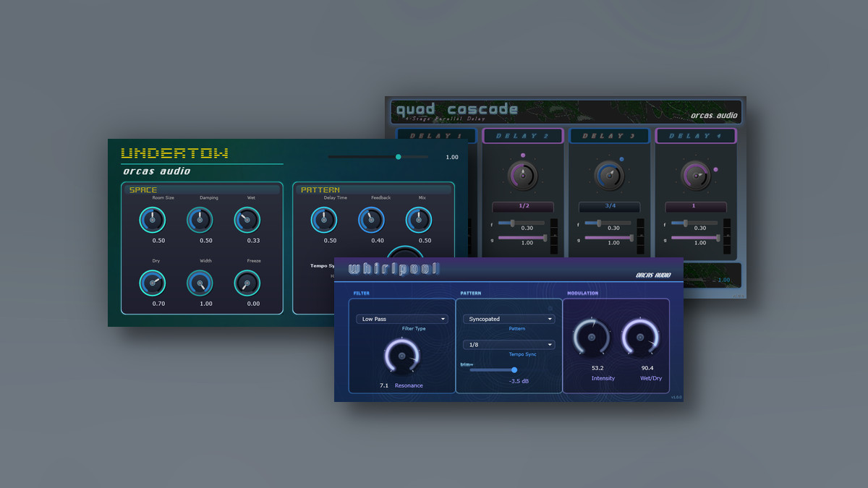Click the 1/2 time division button
The height and width of the screenshot is (488, 868).
pos(523,206)
